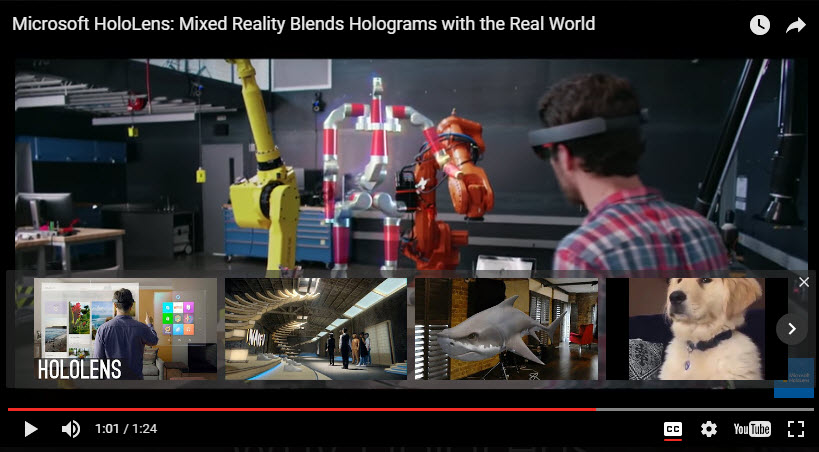Open the HOLOLENS suggested video thumbnail
819x452 pixels.
pos(125,328)
